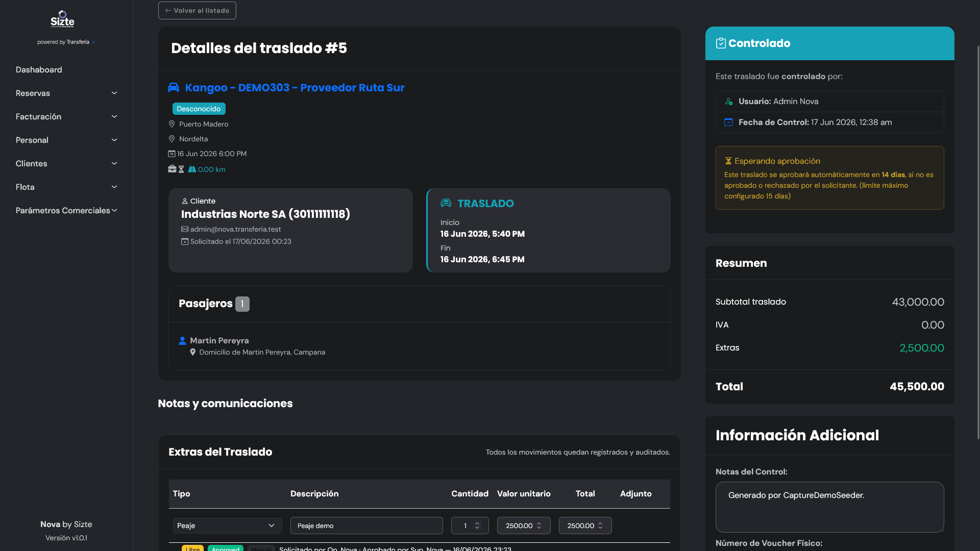
Task: Click the Versión v1.0.1 label
Action: [66, 538]
